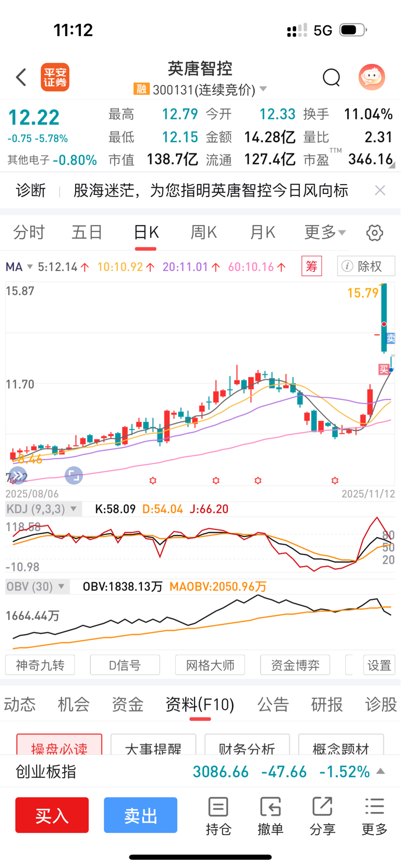This screenshot has height=868, width=401.
Task: Tap the battery status icon
Action: pyautogui.click(x=353, y=30)
